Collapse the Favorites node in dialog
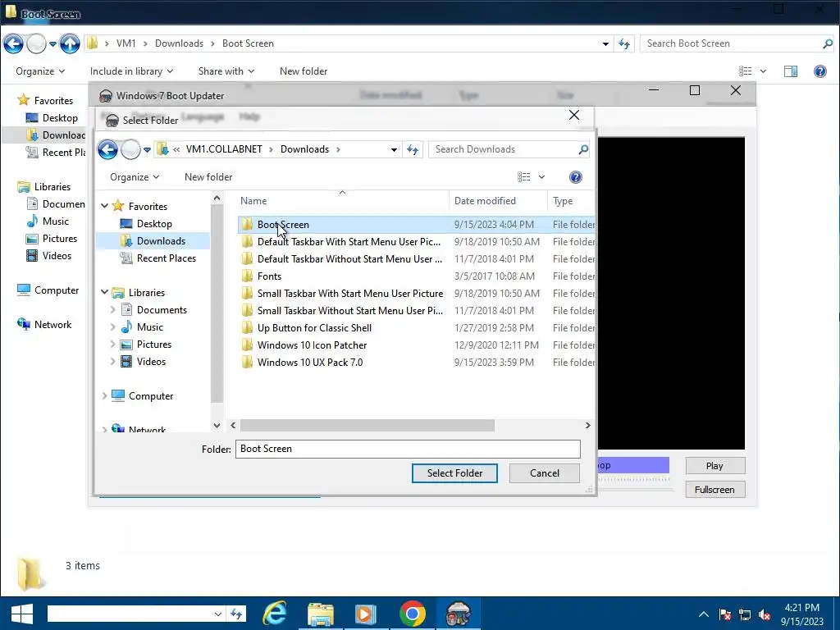Image resolution: width=840 pixels, height=630 pixels. pyautogui.click(x=104, y=206)
